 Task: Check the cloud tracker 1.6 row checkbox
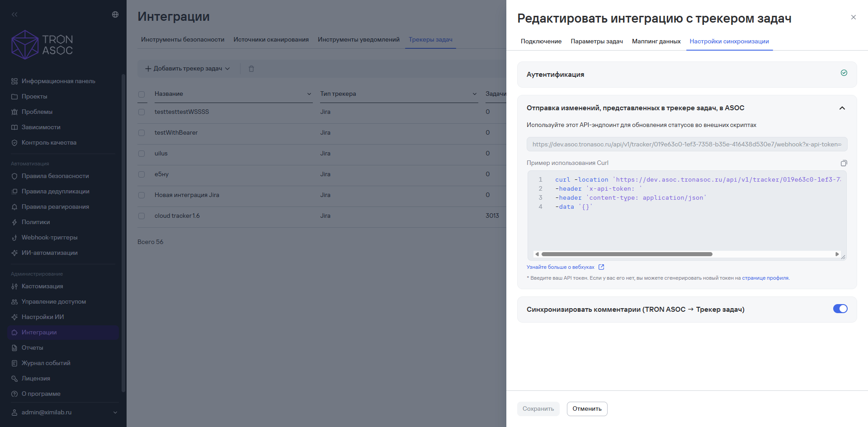[x=142, y=216]
